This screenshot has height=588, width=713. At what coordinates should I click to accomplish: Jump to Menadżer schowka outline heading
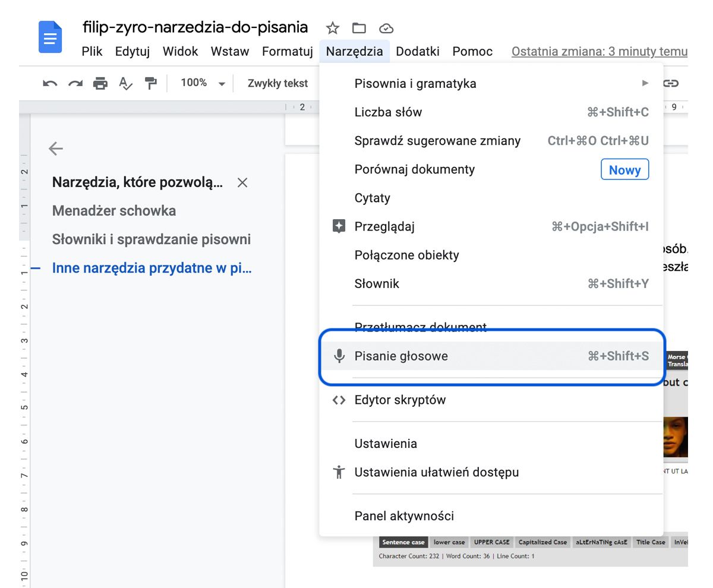click(x=114, y=211)
